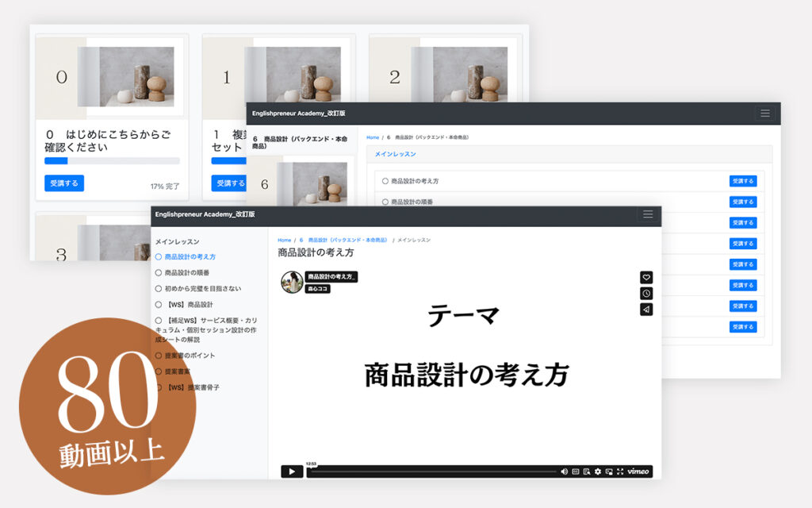The width and height of the screenshot is (812, 508).
Task: Seek on the video progress bar
Action: 434,471
